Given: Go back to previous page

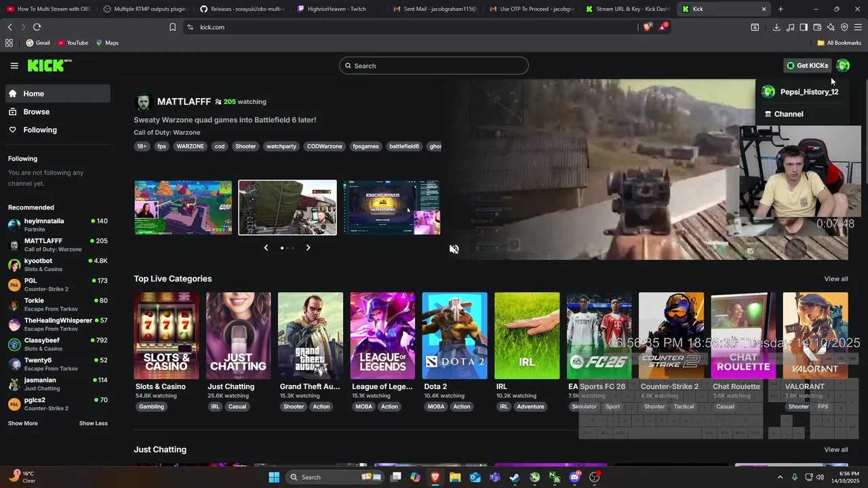Looking at the screenshot, I should point(10,27).
